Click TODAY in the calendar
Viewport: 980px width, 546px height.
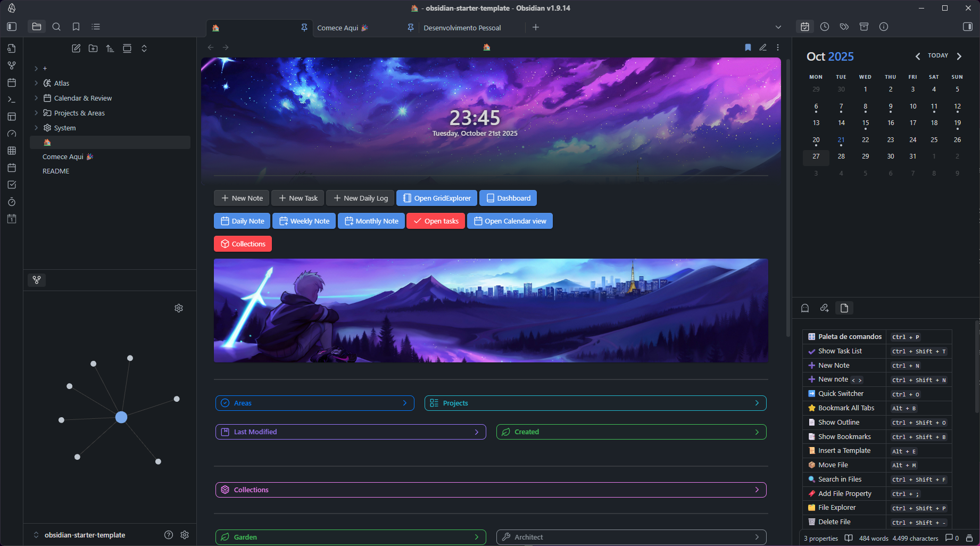(x=938, y=55)
